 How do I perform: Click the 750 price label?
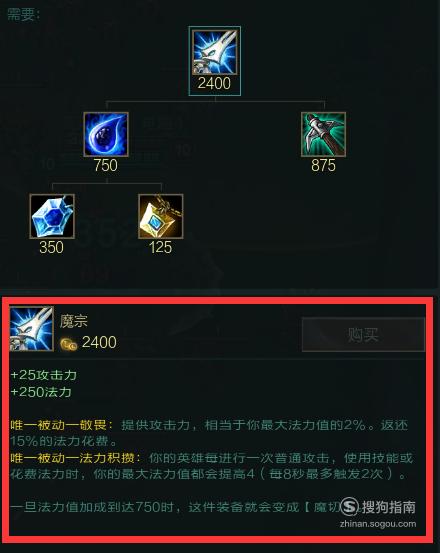coord(106,166)
